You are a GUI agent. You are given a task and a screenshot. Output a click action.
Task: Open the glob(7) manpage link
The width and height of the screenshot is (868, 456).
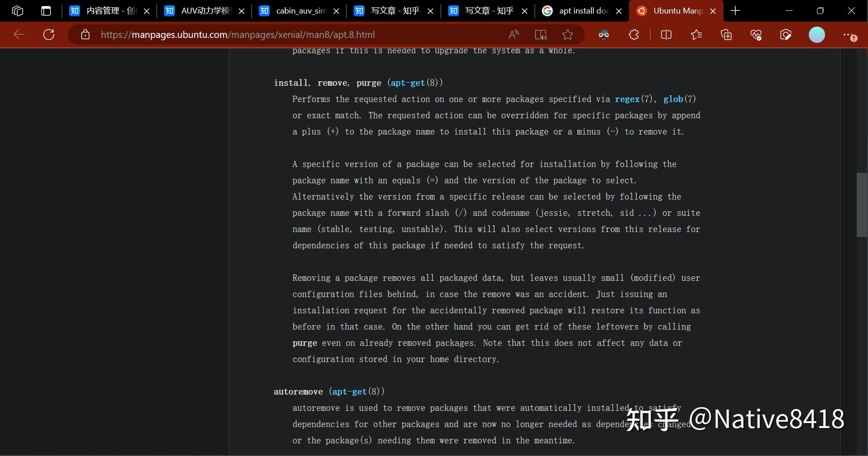pos(673,99)
